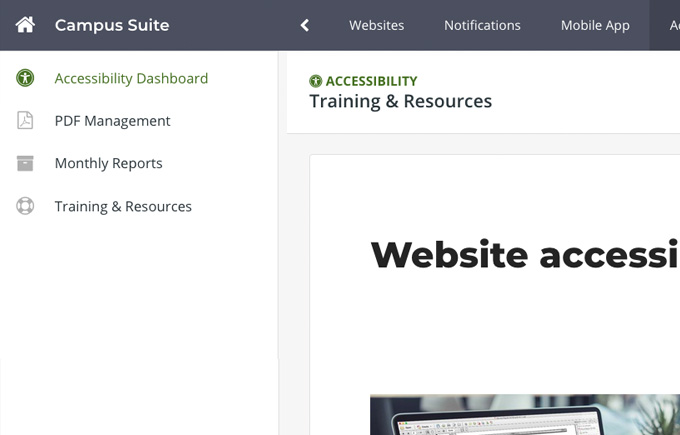
Task: Click the Monthly Reports archive box icon
Action: point(25,163)
